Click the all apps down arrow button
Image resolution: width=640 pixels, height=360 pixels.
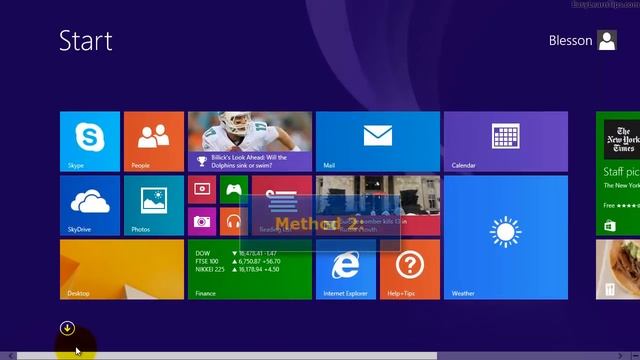pos(67,328)
